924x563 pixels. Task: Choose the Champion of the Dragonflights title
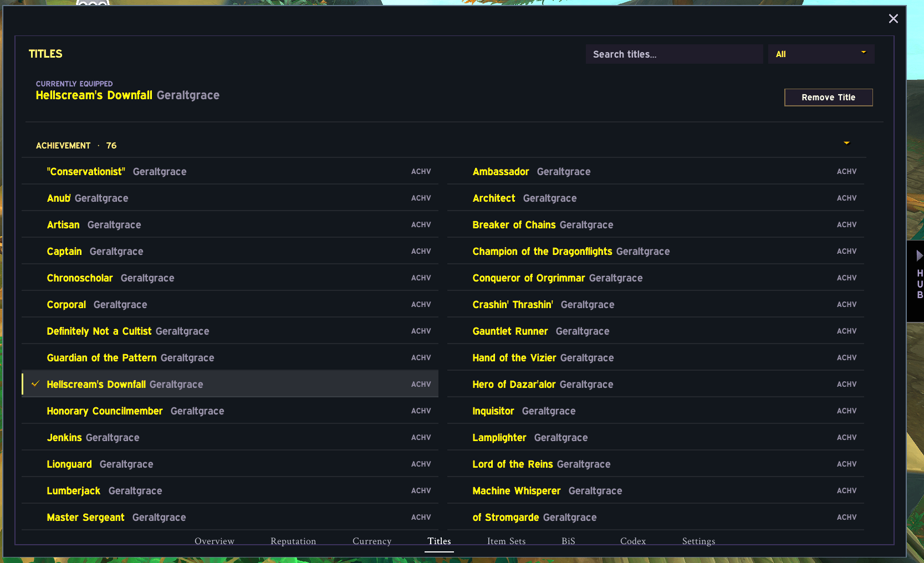click(656, 251)
